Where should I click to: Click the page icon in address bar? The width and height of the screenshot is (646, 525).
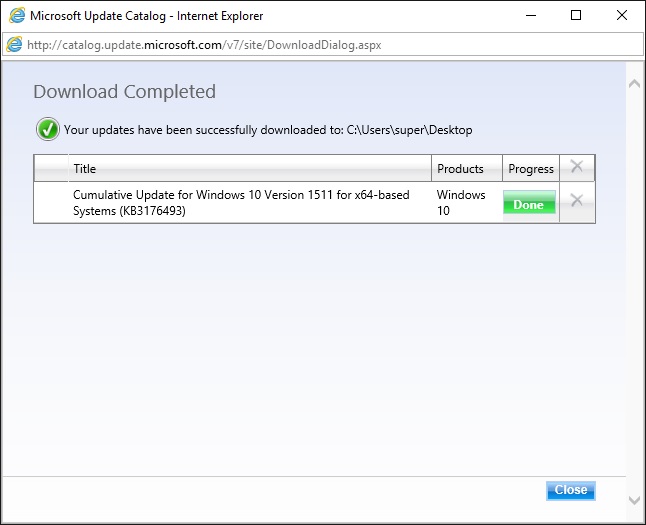pos(14,45)
